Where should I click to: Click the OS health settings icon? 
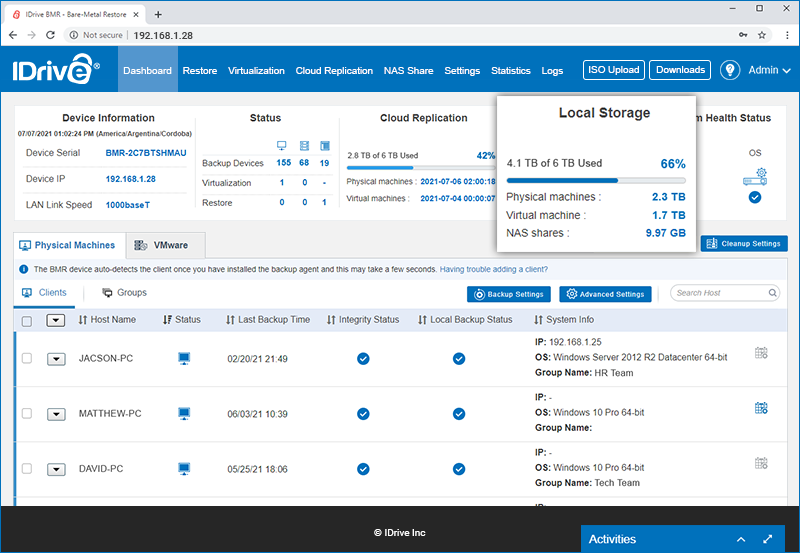click(x=755, y=177)
